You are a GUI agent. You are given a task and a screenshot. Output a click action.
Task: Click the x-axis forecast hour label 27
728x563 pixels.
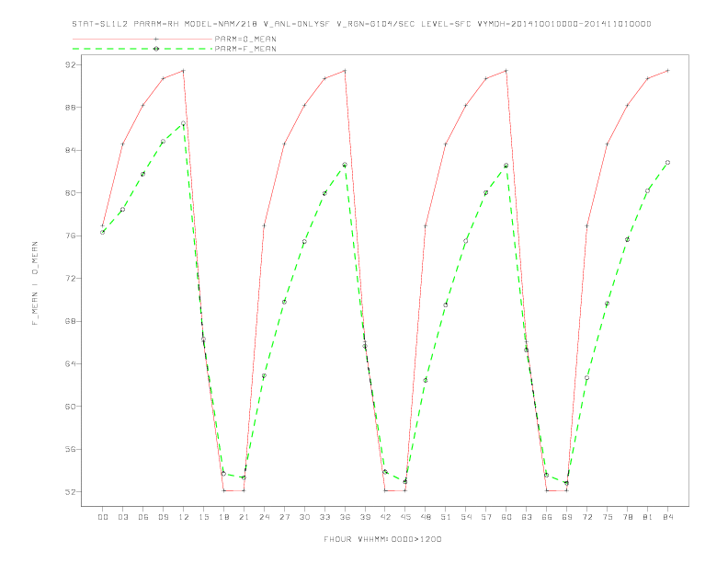pos(284,517)
